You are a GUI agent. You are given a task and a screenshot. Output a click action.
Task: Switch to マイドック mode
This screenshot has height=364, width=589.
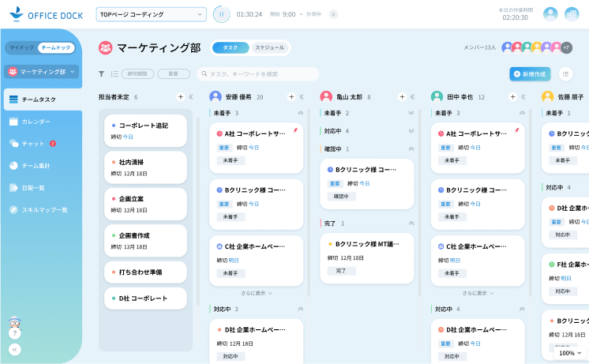pos(22,47)
